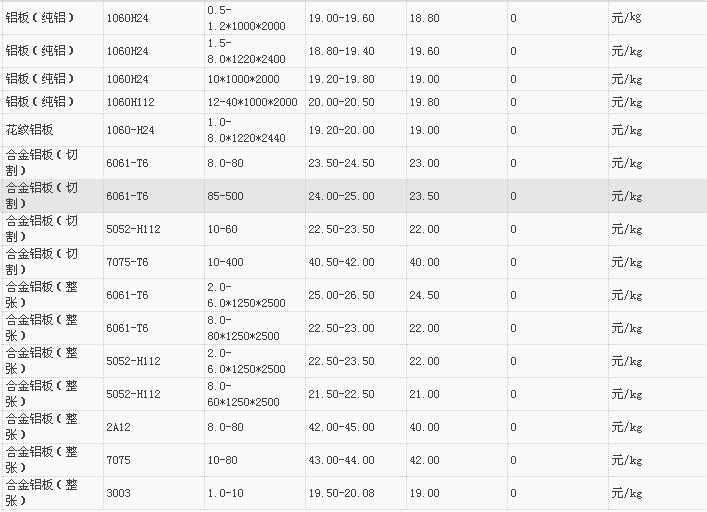Click the 24.50 price value cell
Screen dimensions: 707x512
pos(424,295)
